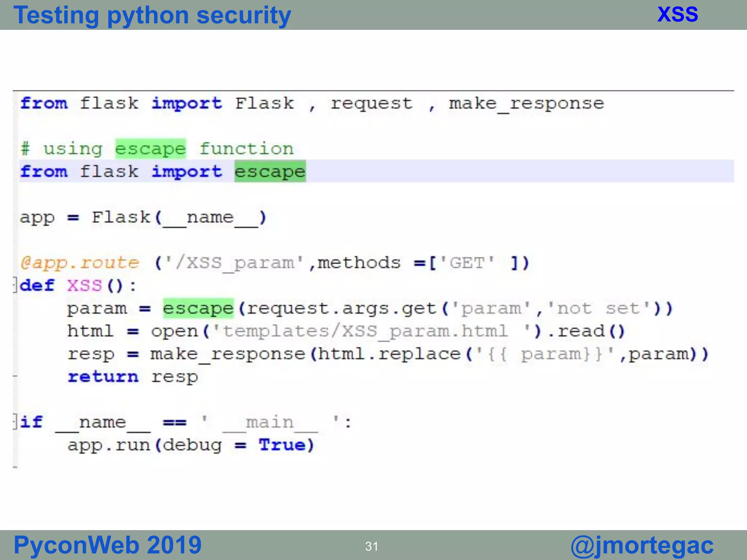Click the 'XSS' header label
This screenshot has width=747, height=560.
(x=677, y=15)
